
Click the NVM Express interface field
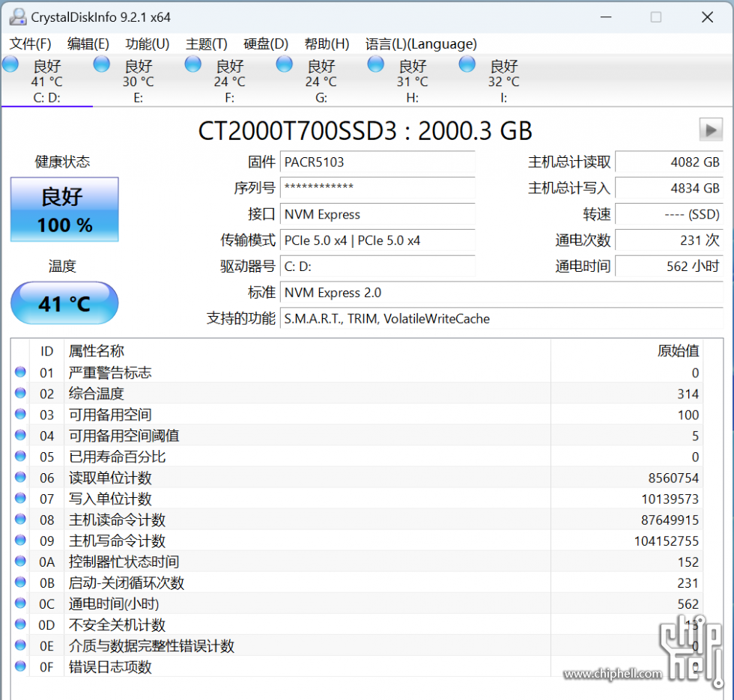[377, 214]
